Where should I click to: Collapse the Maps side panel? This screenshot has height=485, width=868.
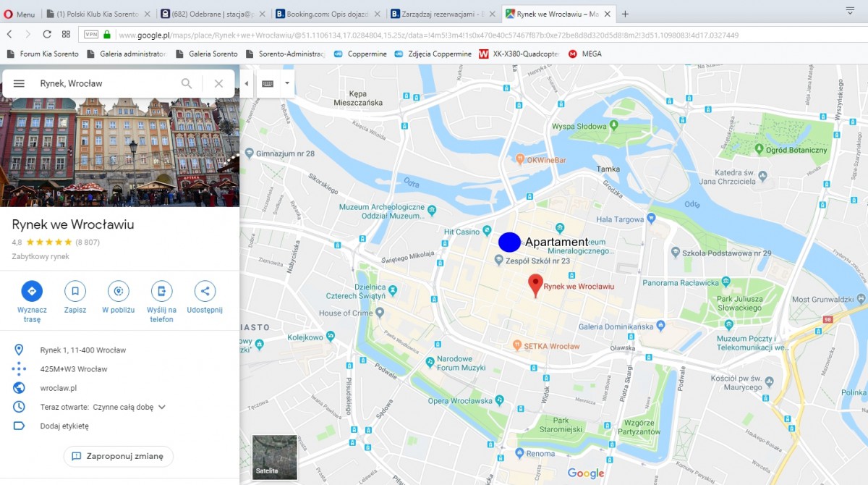(246, 83)
